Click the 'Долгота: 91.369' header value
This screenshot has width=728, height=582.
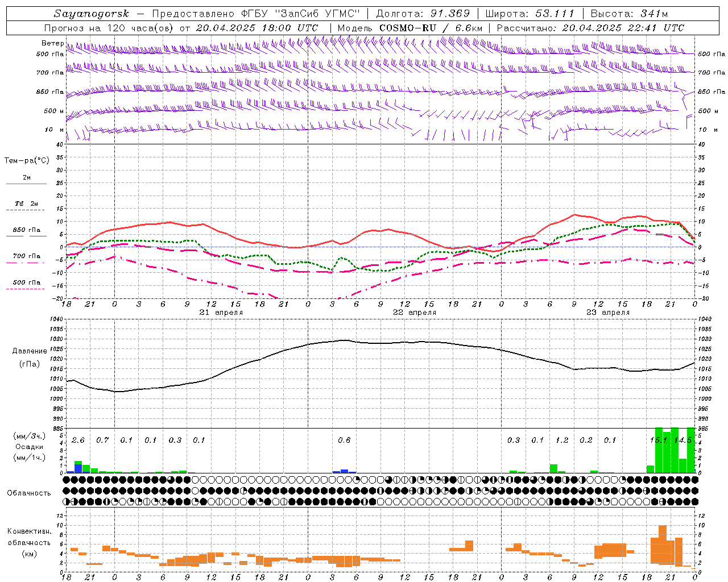(423, 14)
